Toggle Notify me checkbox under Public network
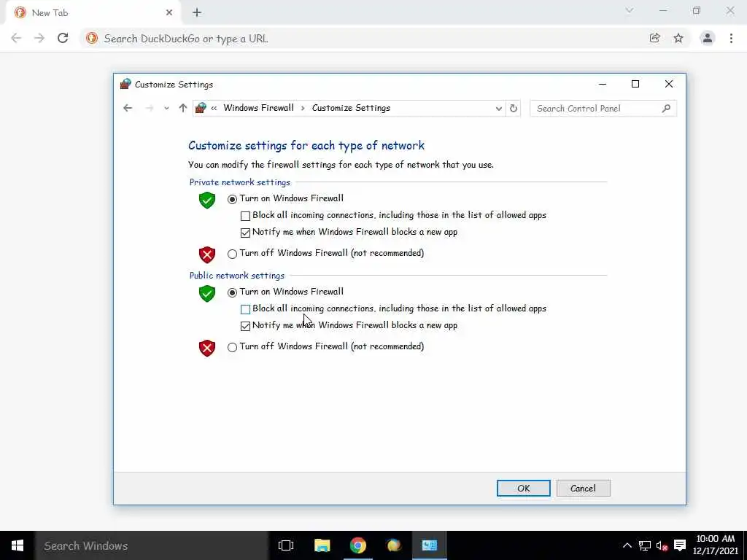Image resolution: width=747 pixels, height=560 pixels. (245, 326)
